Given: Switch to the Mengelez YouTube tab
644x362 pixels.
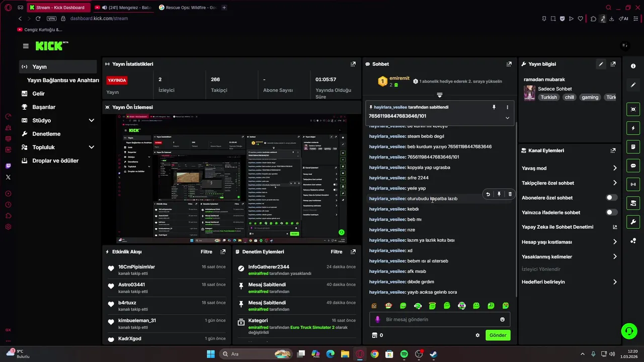Looking at the screenshot, I should click(123, 8).
